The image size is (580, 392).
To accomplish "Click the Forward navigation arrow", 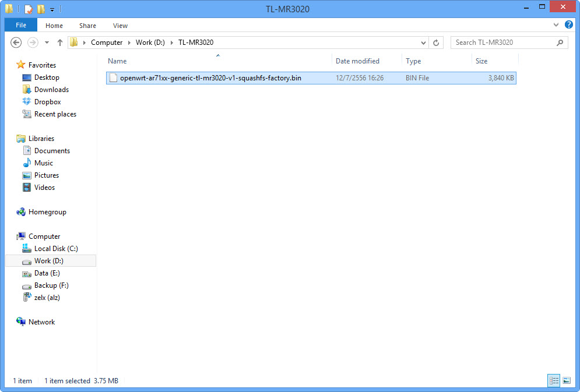I will (x=33, y=43).
